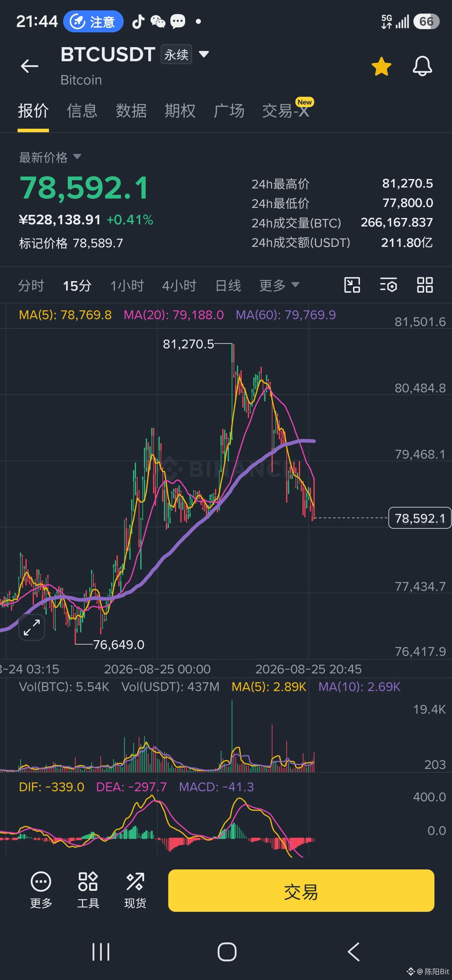Image resolution: width=452 pixels, height=980 pixels.
Task: Tap the MA(60) indicator label
Action: click(x=286, y=315)
